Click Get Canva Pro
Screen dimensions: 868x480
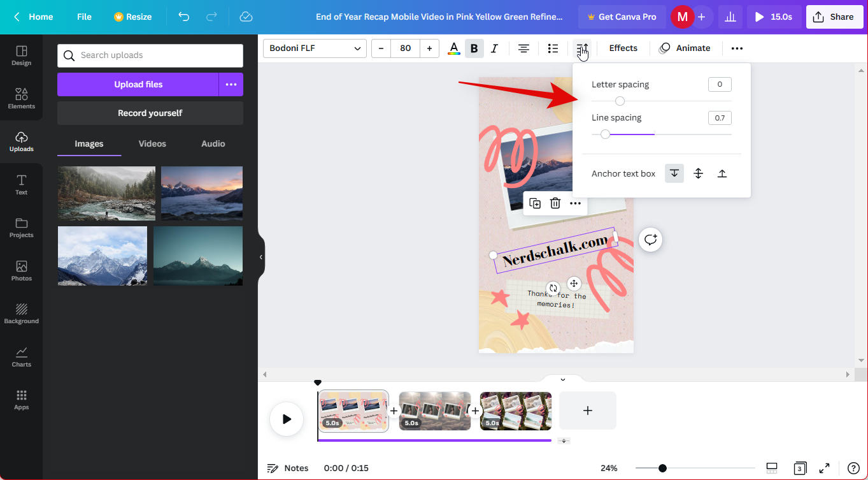pos(622,17)
